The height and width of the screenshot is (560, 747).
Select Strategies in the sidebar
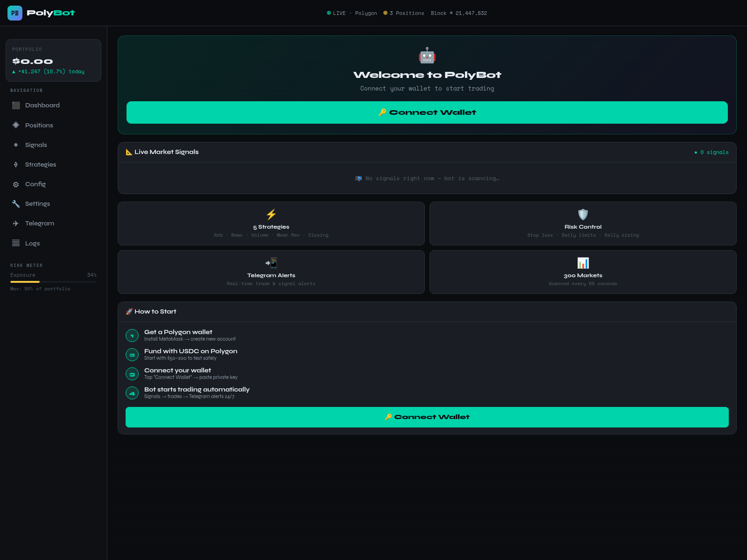(53, 165)
